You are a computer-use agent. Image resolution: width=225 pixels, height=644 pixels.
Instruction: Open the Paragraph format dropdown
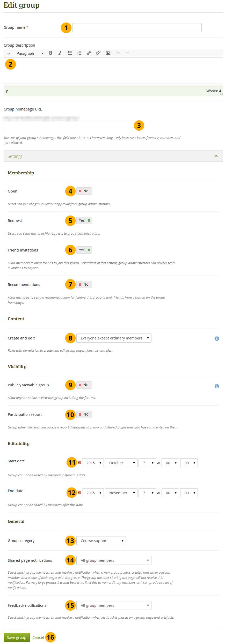30,53
